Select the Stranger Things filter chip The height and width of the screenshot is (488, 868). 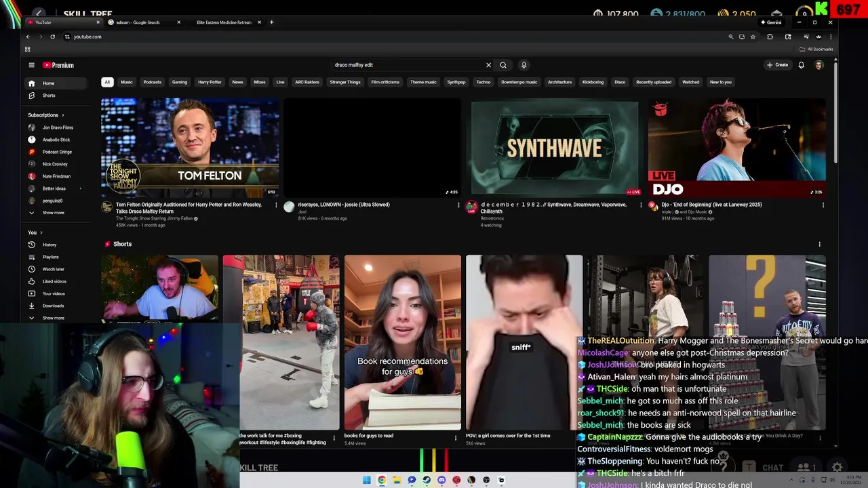[345, 82]
